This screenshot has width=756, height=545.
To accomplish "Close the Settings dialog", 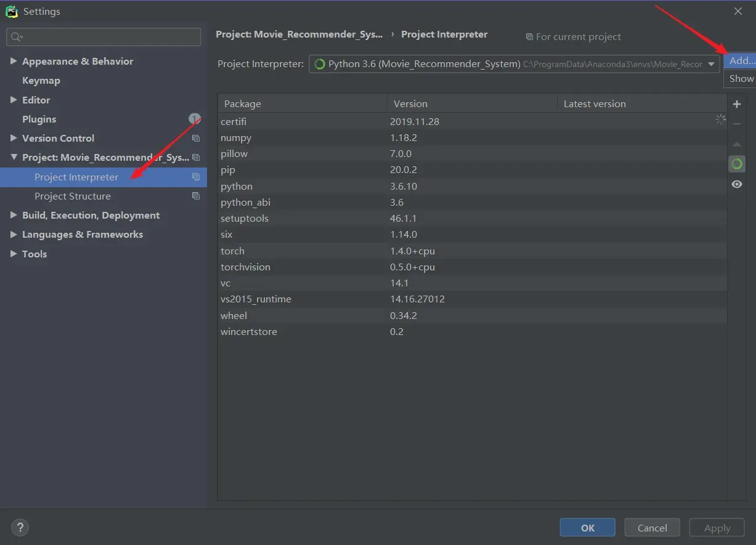I will click(x=738, y=11).
